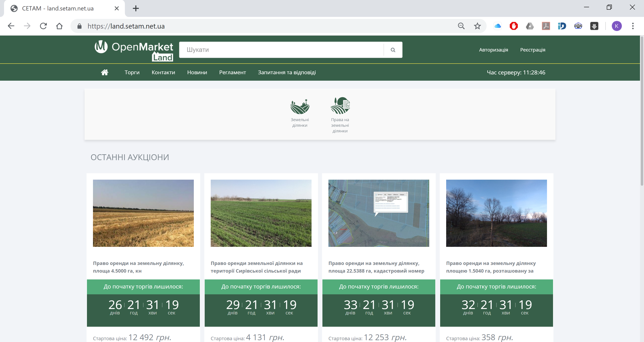Open the Торги menu item

click(132, 72)
